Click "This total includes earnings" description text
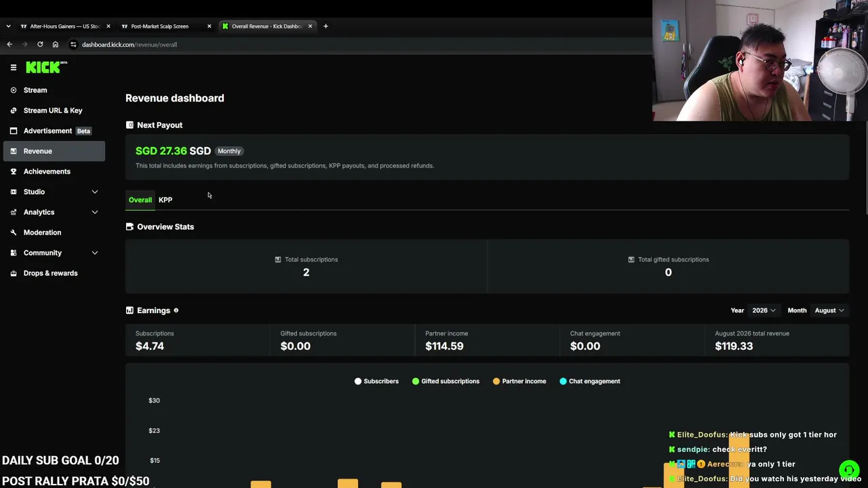Viewport: 868px width, 488px height. 285,166
